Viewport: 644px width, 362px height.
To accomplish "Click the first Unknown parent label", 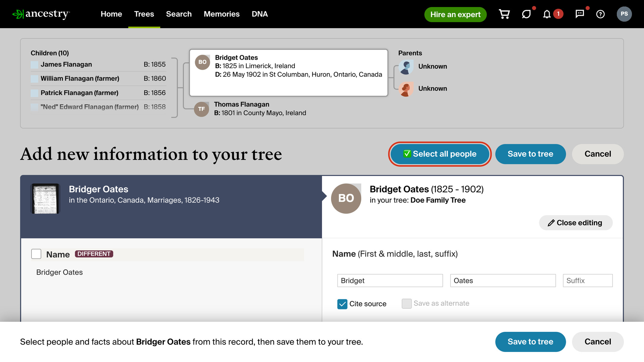I will pos(432,66).
